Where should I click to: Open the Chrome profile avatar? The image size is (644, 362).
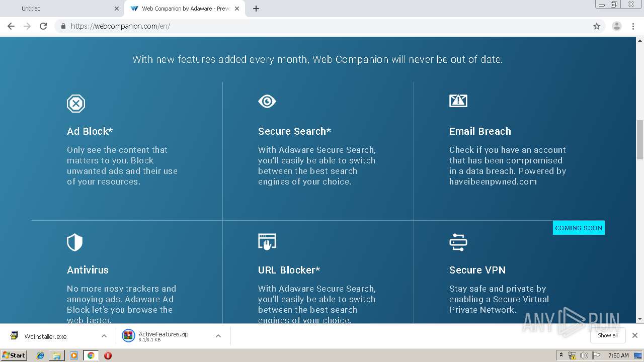click(x=617, y=26)
